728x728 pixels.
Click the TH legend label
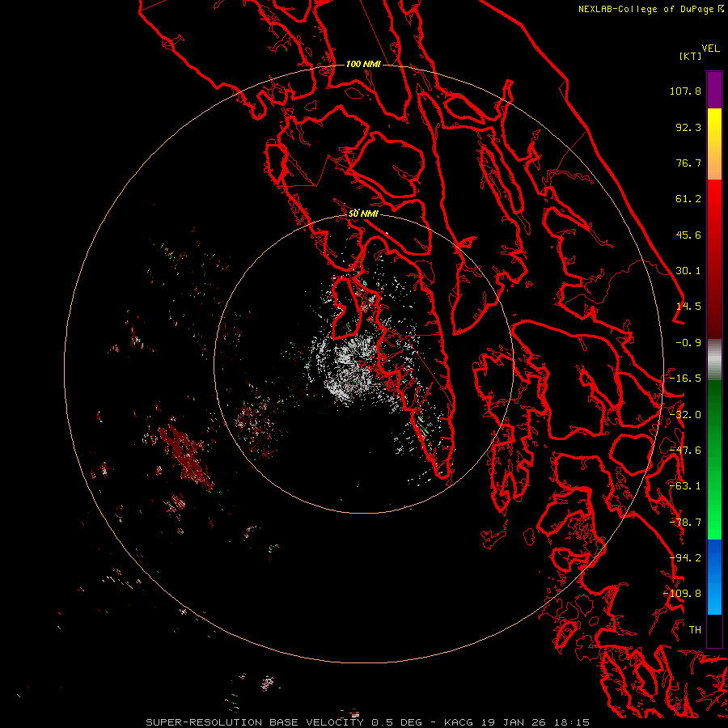coord(695,630)
